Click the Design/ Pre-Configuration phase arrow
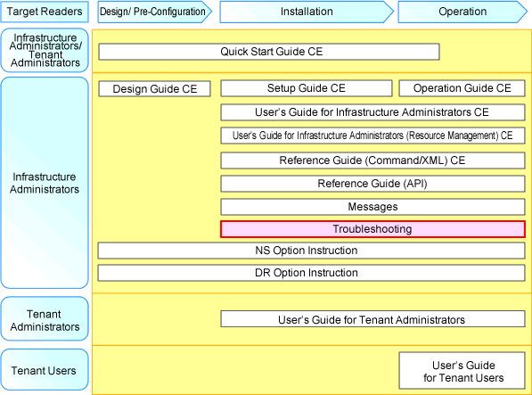The image size is (532, 395). [155, 12]
